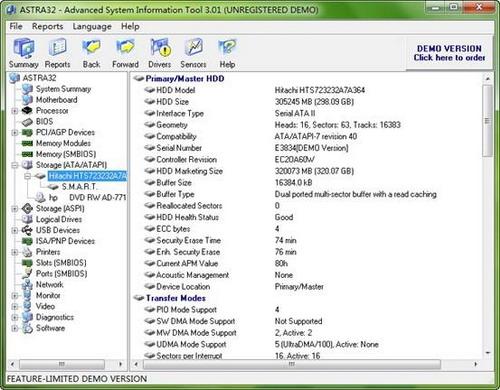The height and width of the screenshot is (390, 500).
Task: Click the tree pane horizontal scrollbar thumb
Action: click(62, 364)
